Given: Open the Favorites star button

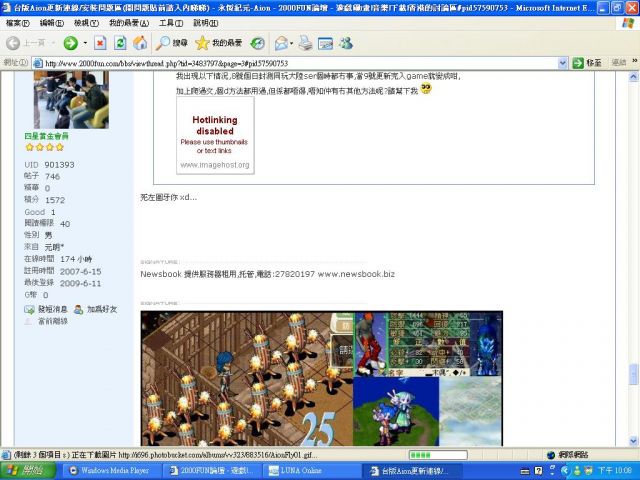Looking at the screenshot, I should point(218,43).
